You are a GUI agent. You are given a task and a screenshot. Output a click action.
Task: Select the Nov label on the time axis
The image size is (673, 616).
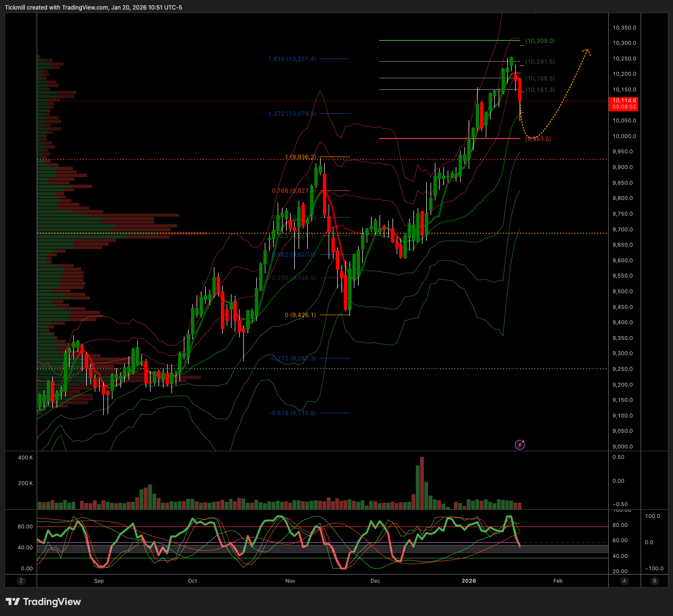click(x=290, y=581)
